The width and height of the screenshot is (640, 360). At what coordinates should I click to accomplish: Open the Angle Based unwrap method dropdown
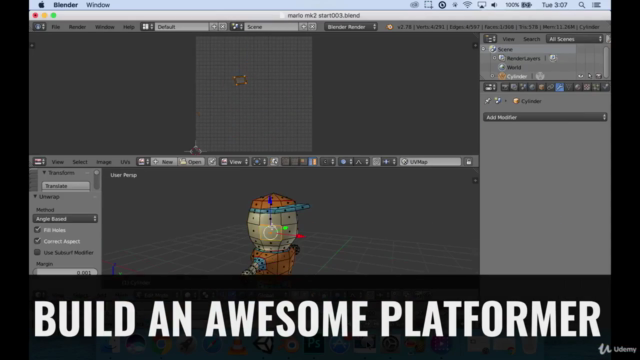tap(65, 219)
